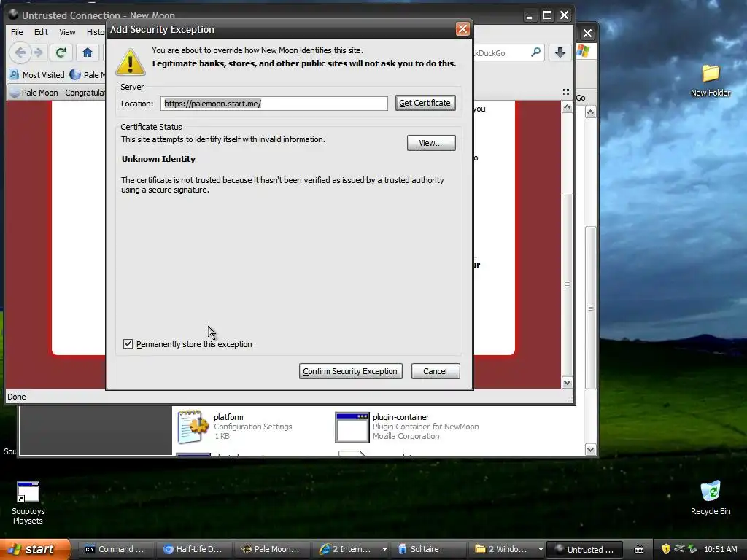Select the Recycle Bin icon
Viewport: 747px width, 560px height.
tap(711, 498)
